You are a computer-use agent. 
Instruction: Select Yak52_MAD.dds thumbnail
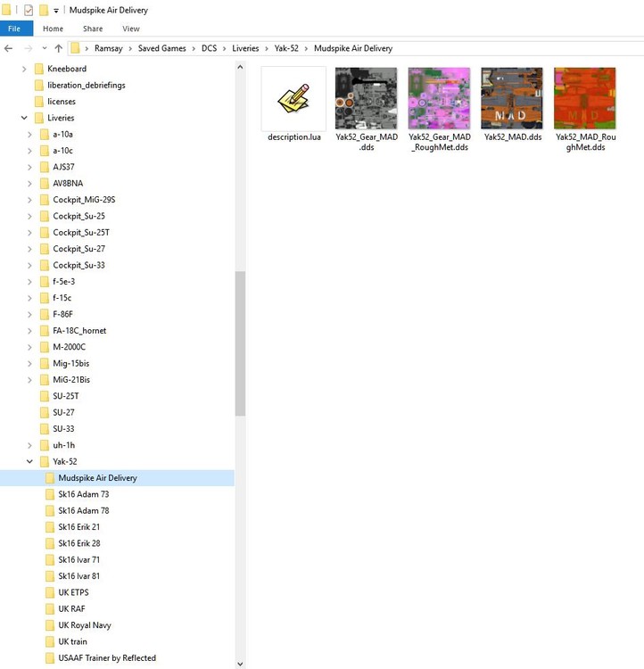[512, 98]
